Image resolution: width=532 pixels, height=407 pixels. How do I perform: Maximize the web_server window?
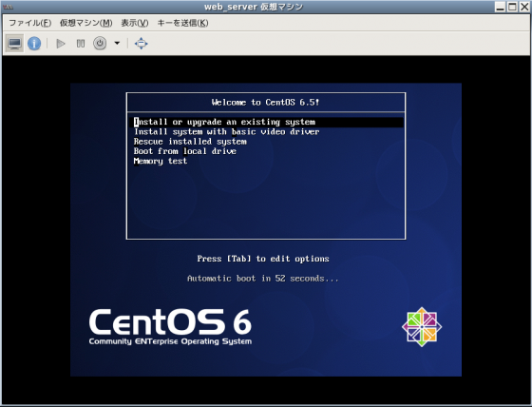click(x=512, y=7)
